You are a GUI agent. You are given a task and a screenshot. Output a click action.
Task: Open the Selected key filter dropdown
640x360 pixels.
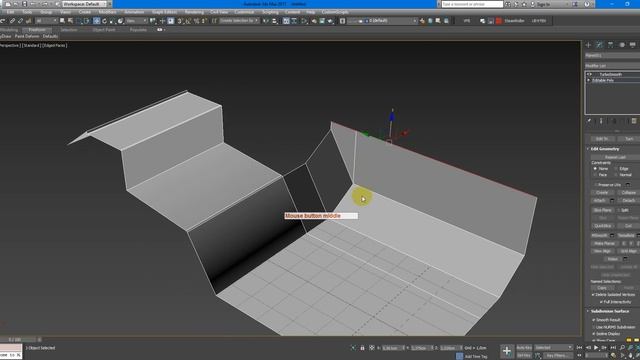(x=553, y=348)
